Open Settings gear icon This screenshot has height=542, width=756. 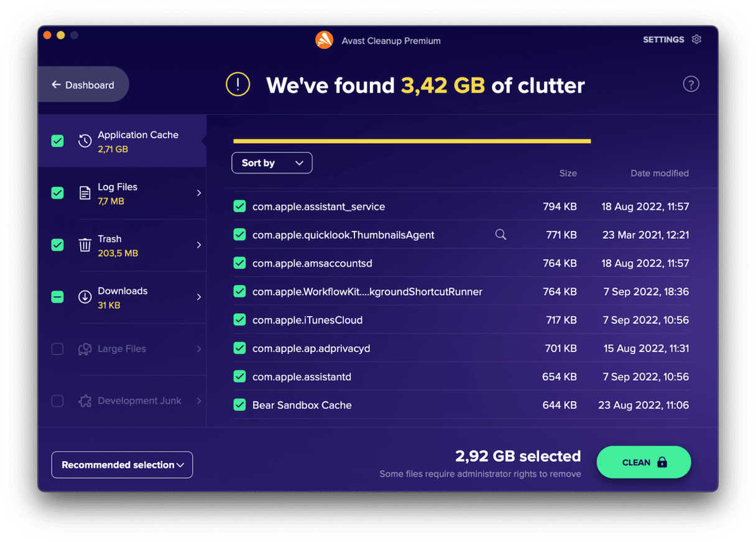pos(696,40)
